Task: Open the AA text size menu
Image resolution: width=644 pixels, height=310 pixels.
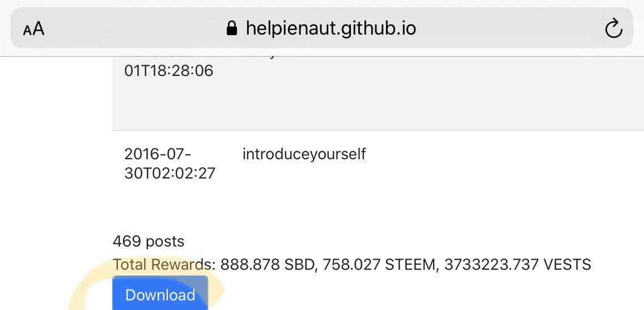Action: pyautogui.click(x=33, y=29)
